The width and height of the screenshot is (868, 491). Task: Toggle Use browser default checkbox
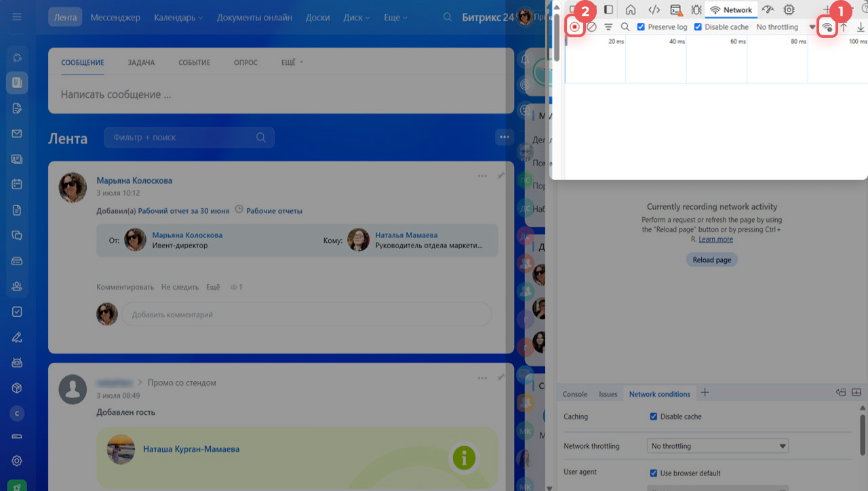point(654,473)
